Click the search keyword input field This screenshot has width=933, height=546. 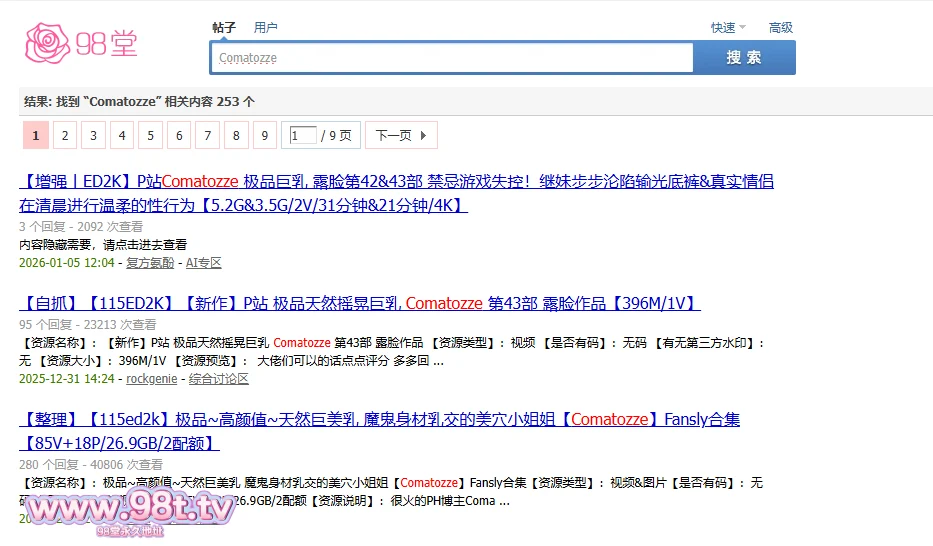pyautogui.click(x=452, y=58)
